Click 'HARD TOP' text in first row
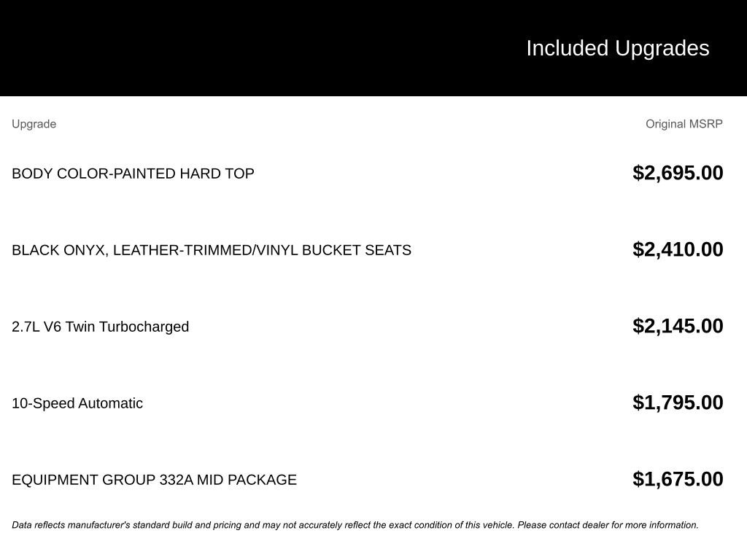The image size is (747, 560). 217,174
